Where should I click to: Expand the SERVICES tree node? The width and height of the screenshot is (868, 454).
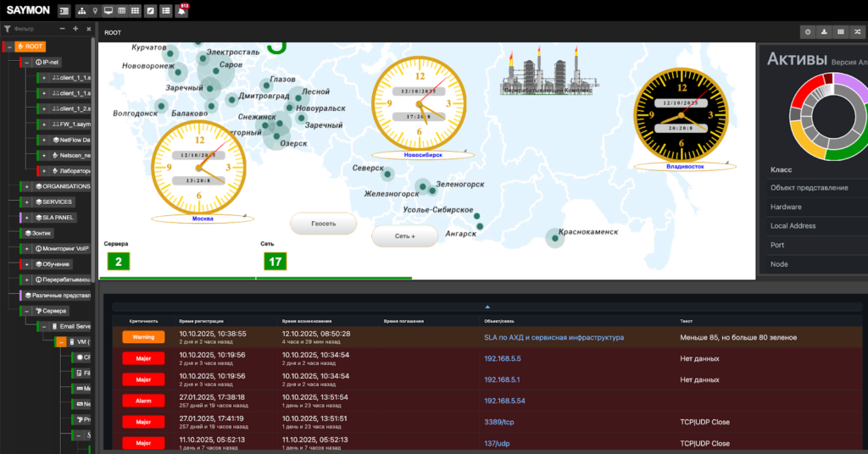(x=26, y=202)
